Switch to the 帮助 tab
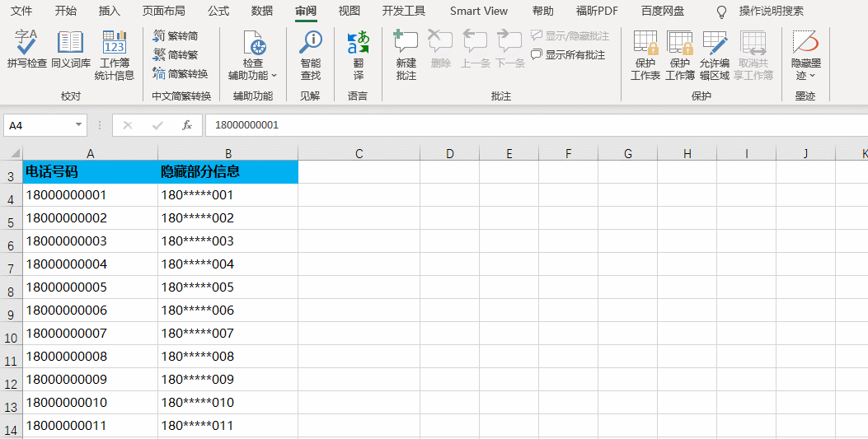This screenshot has height=439, width=868. (x=542, y=11)
